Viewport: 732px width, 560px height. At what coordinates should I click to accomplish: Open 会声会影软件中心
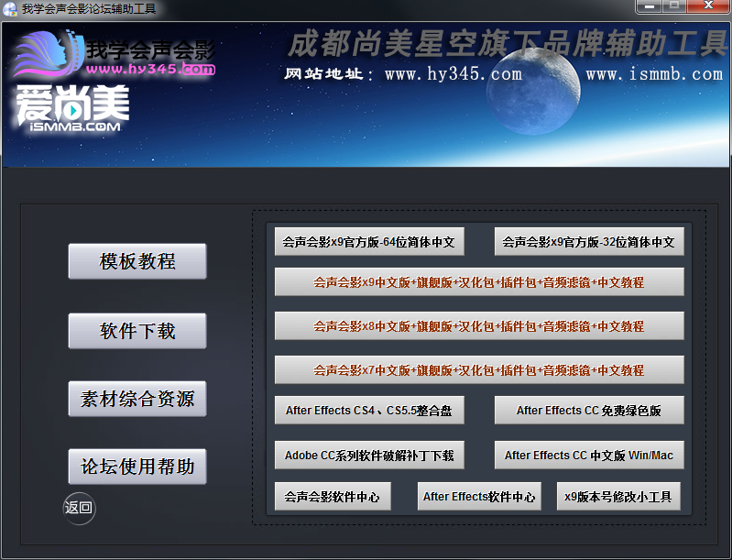pyautogui.click(x=333, y=496)
